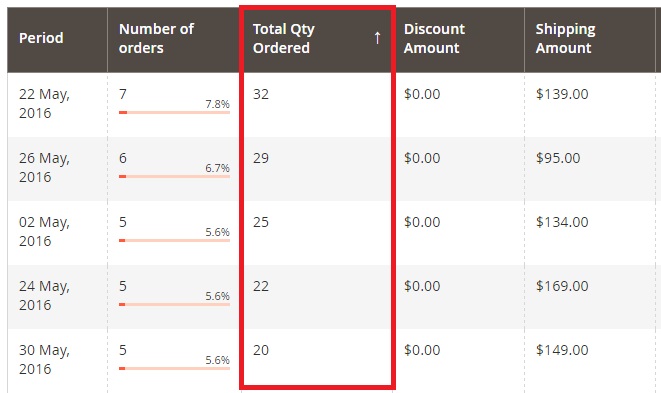Click the sort arrow in Total Qty Ordered header

point(377,38)
